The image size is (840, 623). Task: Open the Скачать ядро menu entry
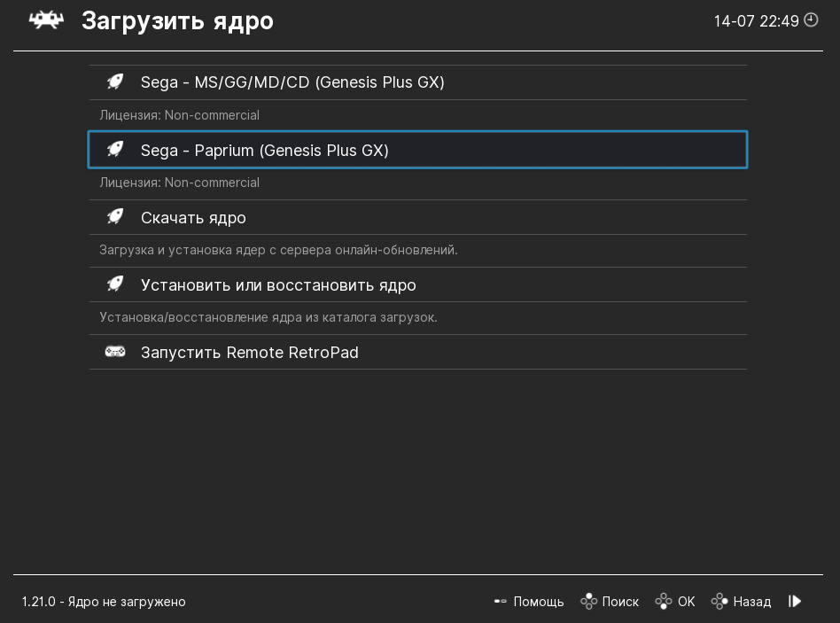(418, 217)
